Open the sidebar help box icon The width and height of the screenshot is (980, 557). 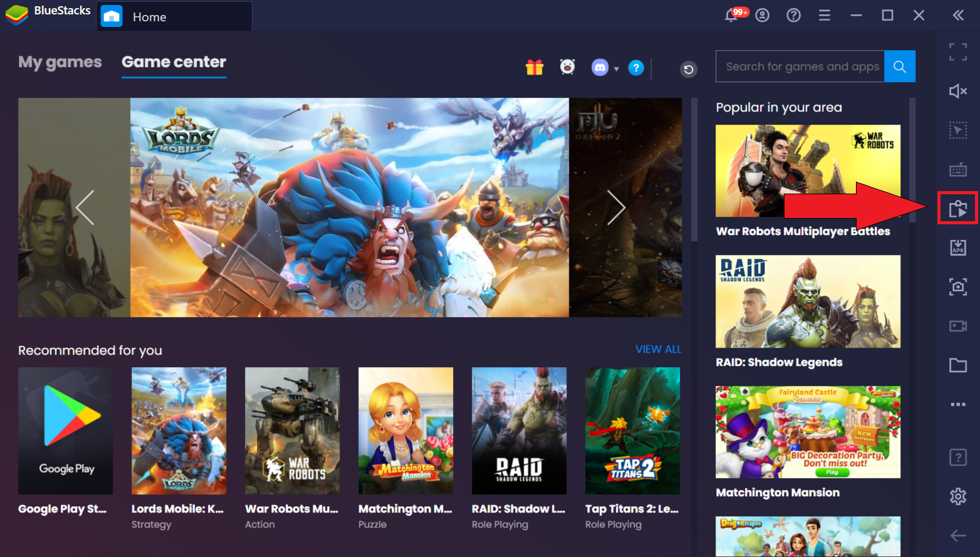pos(958,457)
